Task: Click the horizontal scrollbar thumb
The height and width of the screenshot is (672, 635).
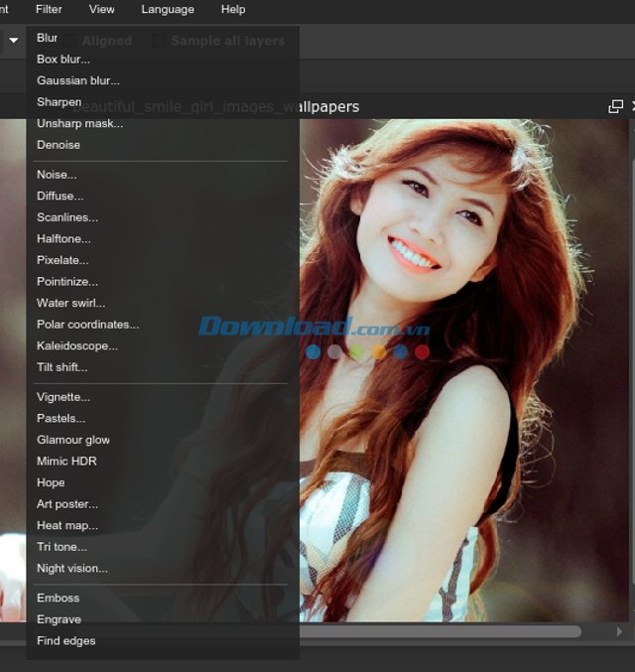Action: [441, 631]
